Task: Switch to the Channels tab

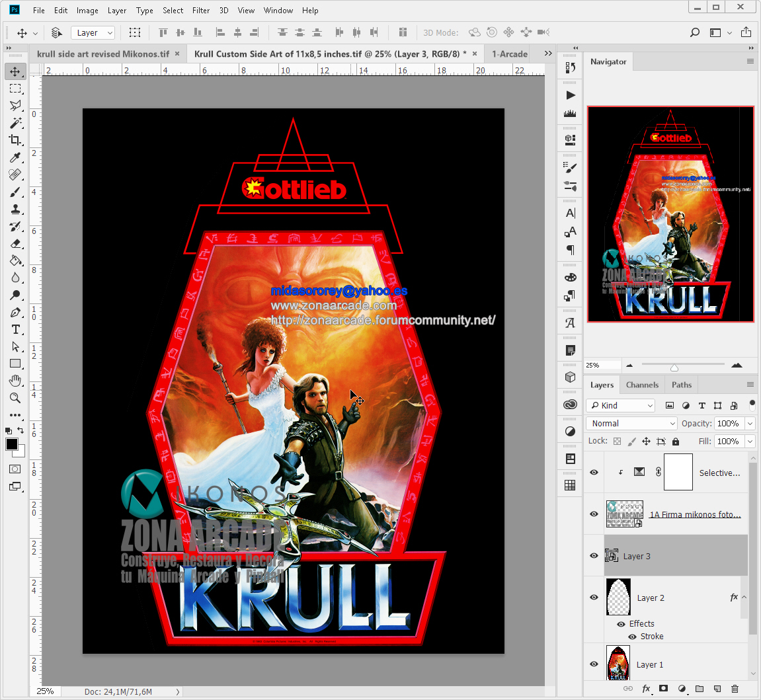Action: [641, 384]
